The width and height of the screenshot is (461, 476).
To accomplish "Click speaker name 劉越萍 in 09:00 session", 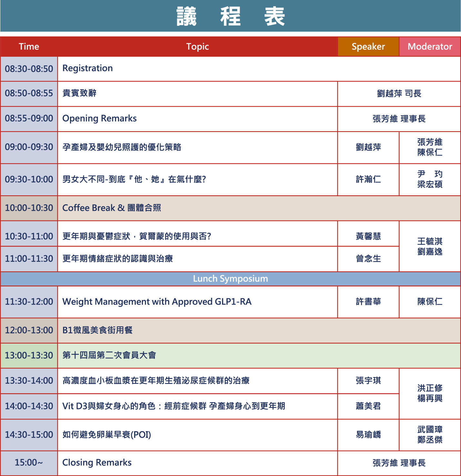I will tap(368, 147).
